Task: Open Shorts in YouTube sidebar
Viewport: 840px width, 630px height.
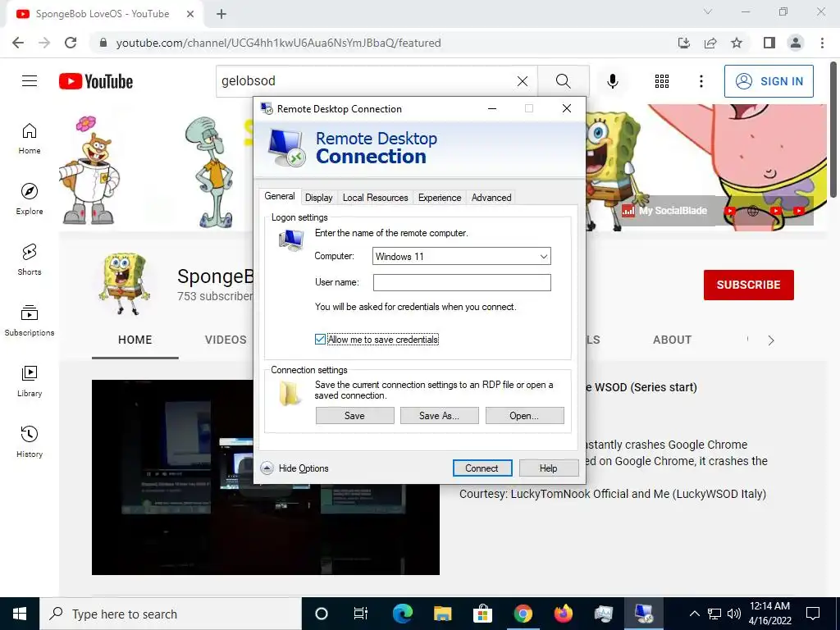Action: tap(30, 259)
